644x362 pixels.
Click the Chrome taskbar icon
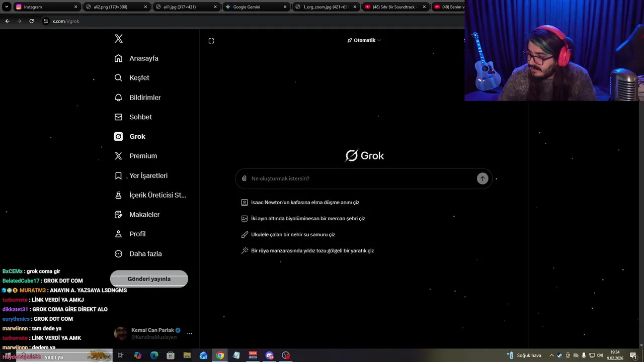[x=220, y=355]
